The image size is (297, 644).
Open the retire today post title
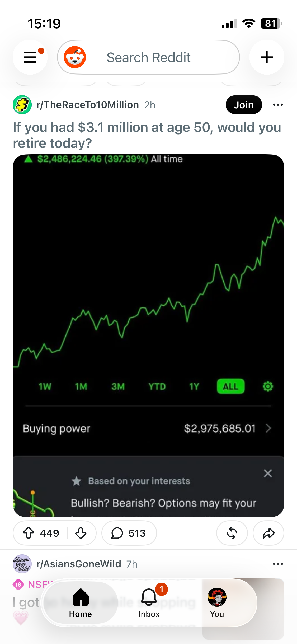pyautogui.click(x=147, y=135)
